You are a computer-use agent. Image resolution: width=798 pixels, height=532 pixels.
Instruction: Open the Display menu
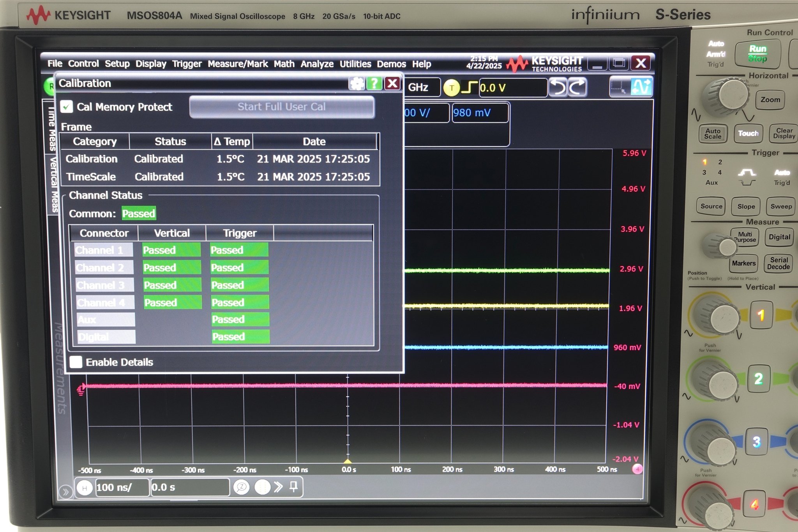click(151, 64)
